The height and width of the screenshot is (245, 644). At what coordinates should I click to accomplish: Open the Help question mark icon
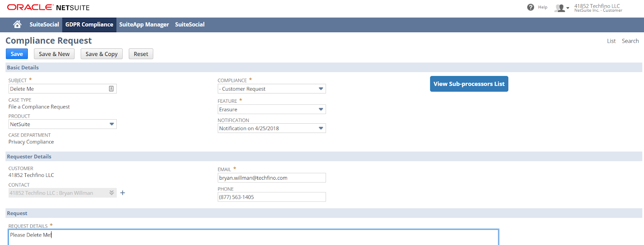click(x=530, y=7)
